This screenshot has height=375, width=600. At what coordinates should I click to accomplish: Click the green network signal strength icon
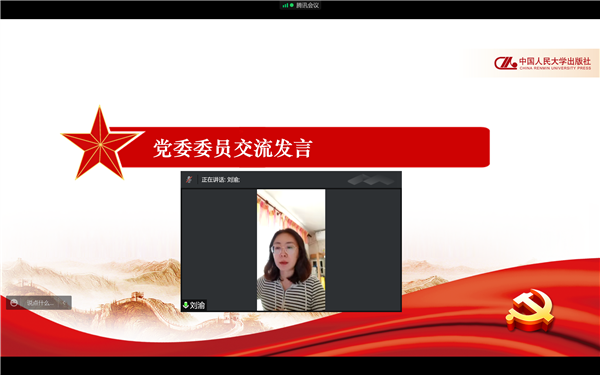click(x=285, y=5)
